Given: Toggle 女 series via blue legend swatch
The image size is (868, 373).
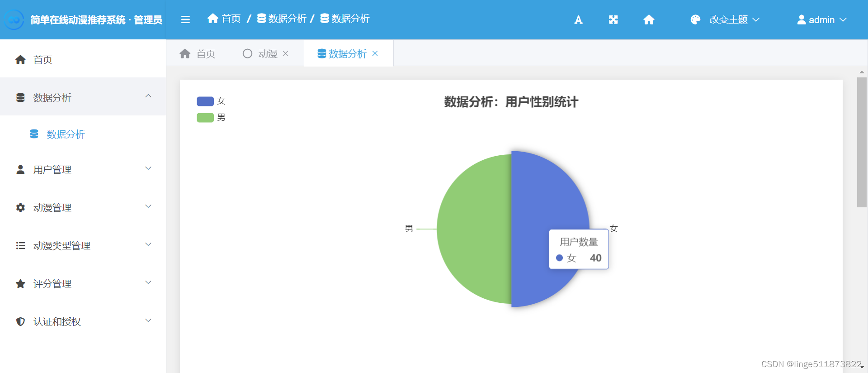Looking at the screenshot, I should click(205, 101).
